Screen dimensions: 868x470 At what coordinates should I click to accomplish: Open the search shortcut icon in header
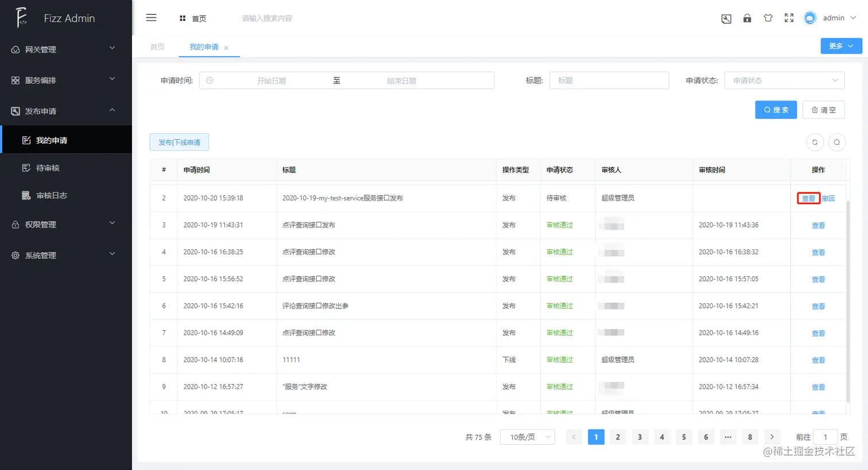click(726, 18)
